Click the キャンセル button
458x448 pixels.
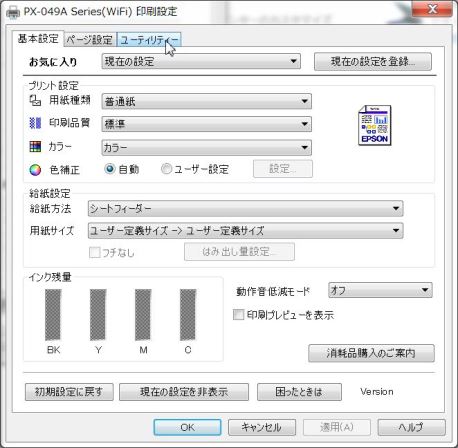click(x=262, y=427)
